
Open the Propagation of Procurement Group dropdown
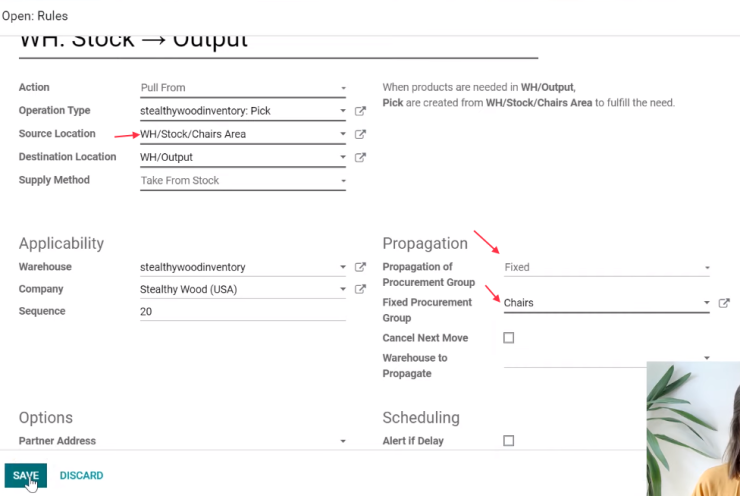[x=606, y=268]
